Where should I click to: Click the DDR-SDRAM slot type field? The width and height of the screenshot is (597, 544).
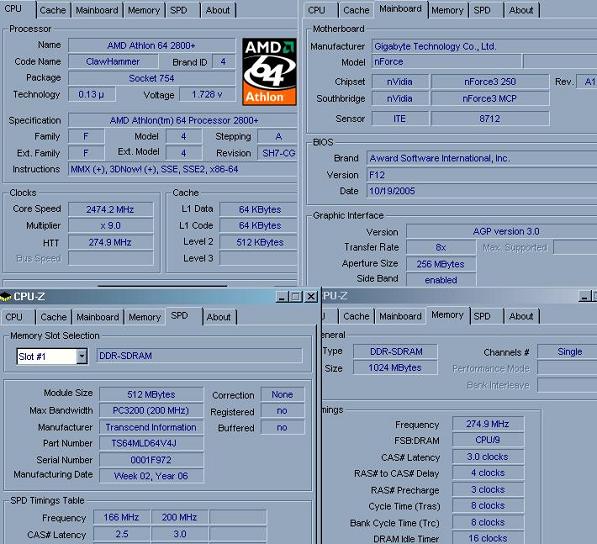(200, 356)
